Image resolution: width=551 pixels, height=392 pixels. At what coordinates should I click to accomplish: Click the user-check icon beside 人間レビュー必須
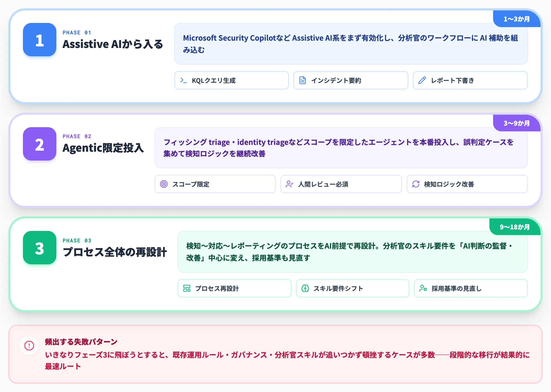(290, 184)
